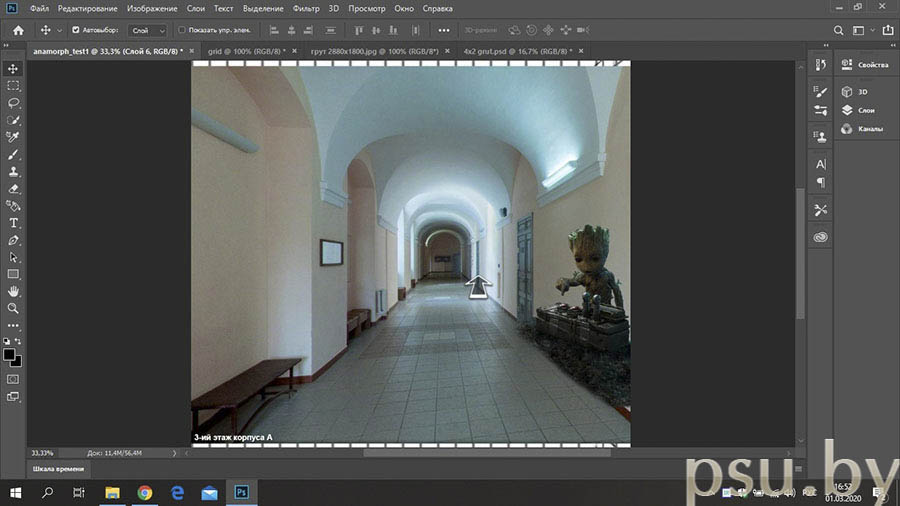Open the Слой auto-select dropdown
Image resolution: width=900 pixels, height=506 pixels.
(x=148, y=30)
